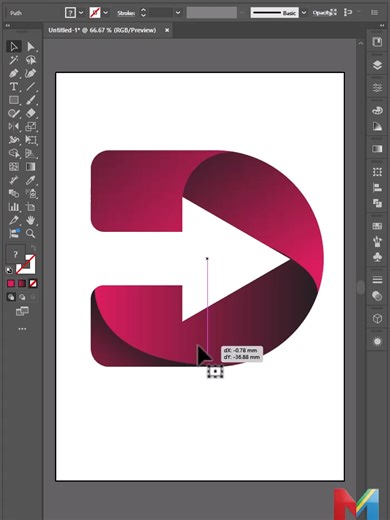390x520 pixels.
Task: Select the Lasso tool
Action: click(x=31, y=60)
